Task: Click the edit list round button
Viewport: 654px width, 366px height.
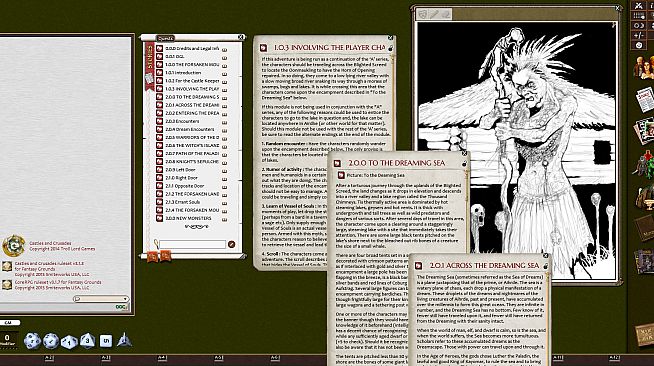Action: pyautogui.click(x=231, y=244)
